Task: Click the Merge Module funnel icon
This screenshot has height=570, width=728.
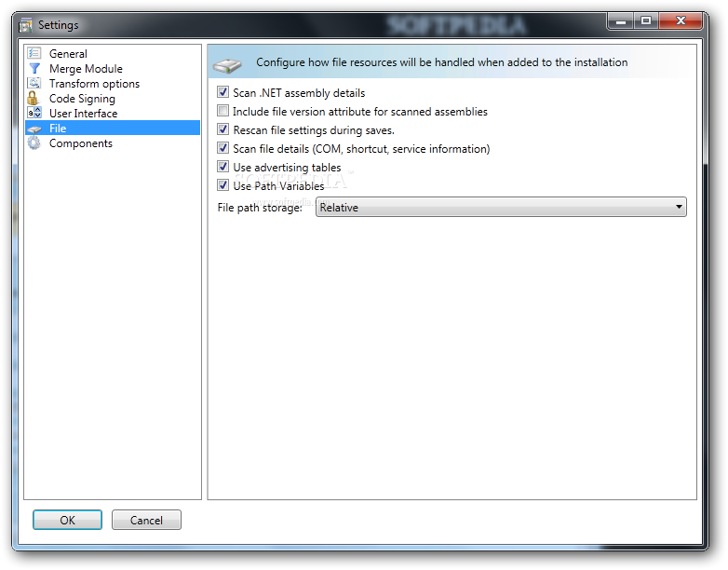Action: [x=34, y=68]
